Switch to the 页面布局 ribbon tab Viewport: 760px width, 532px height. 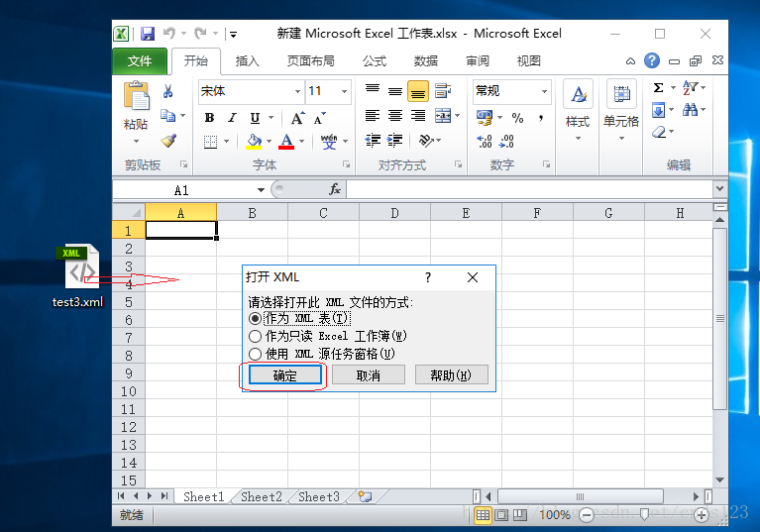(x=311, y=61)
